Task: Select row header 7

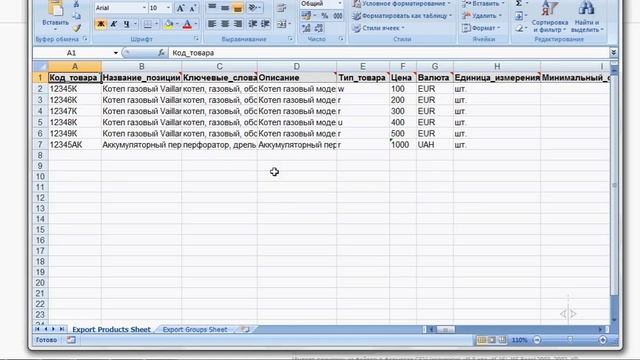Action: click(x=40, y=144)
